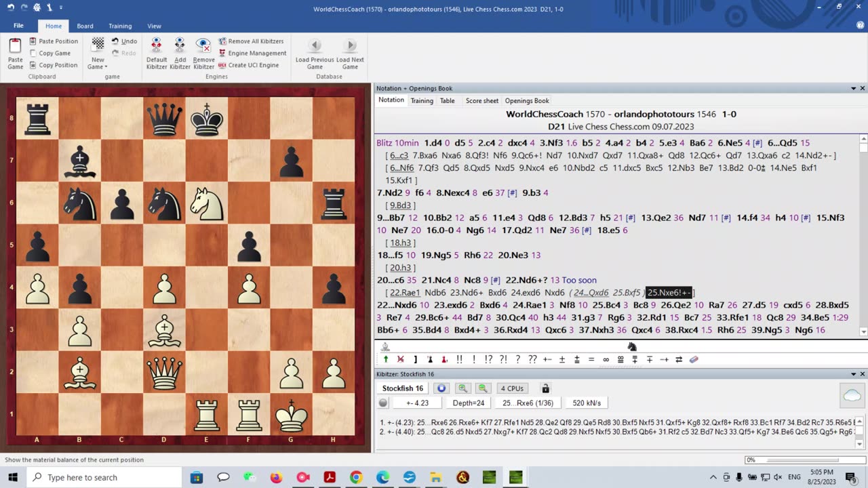The width and height of the screenshot is (868, 488).
Task: Click the red delete-variation X icon
Action: click(x=400, y=360)
